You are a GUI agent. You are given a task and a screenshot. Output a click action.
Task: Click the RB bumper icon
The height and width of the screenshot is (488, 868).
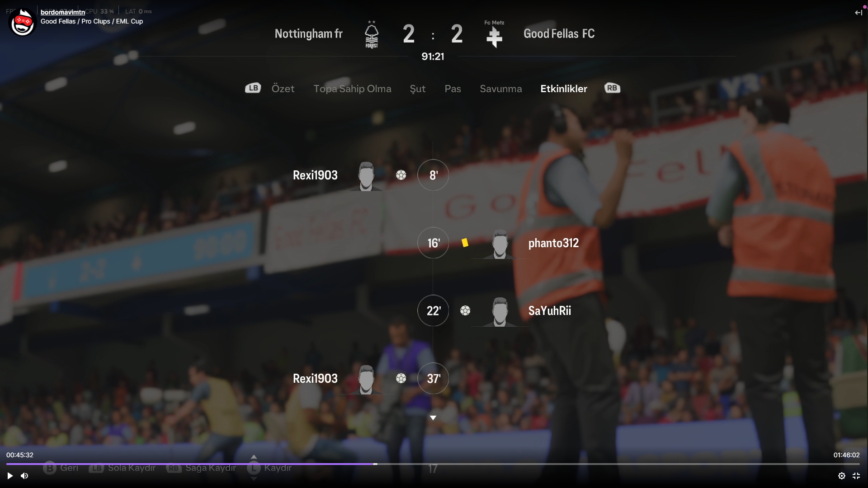point(612,88)
